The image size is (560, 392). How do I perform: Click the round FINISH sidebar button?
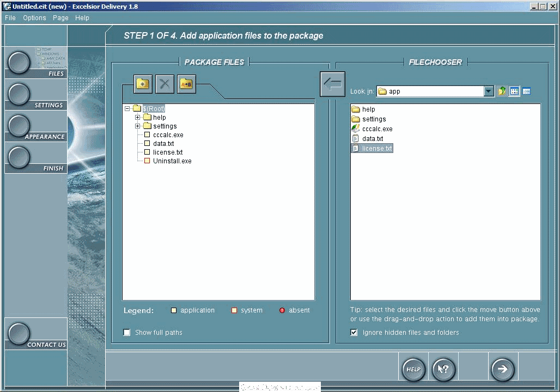click(x=19, y=157)
